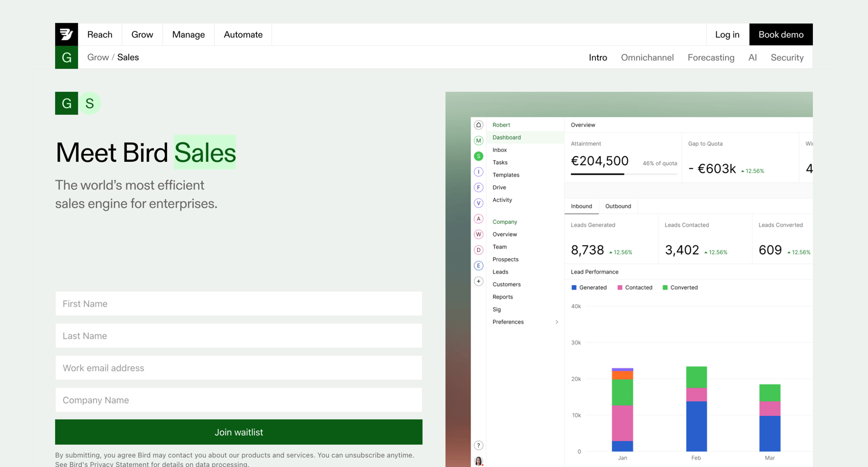Focus the Work email address field

pyautogui.click(x=239, y=368)
